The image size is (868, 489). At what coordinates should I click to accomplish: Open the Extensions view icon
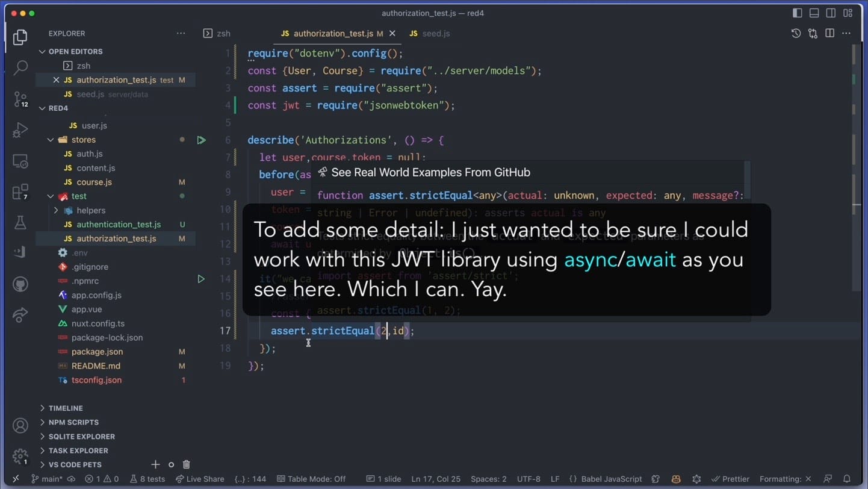[20, 192]
